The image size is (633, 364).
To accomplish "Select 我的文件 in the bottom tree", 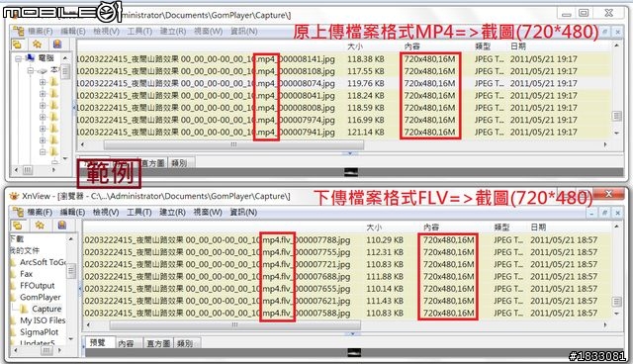I will pyautogui.click(x=25, y=250).
